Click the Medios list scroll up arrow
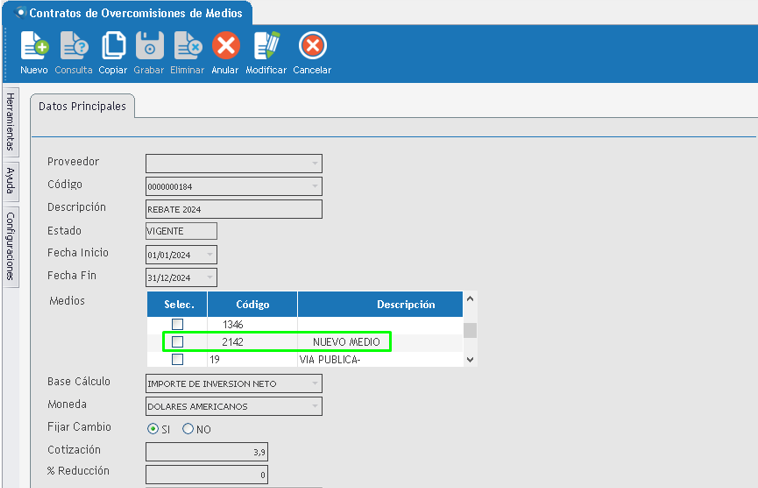This screenshot has height=488, width=758. (470, 299)
